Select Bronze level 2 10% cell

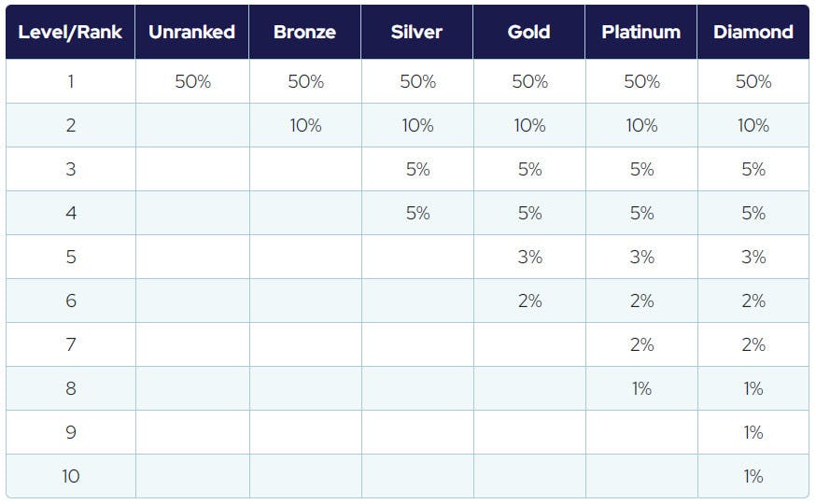point(305,125)
